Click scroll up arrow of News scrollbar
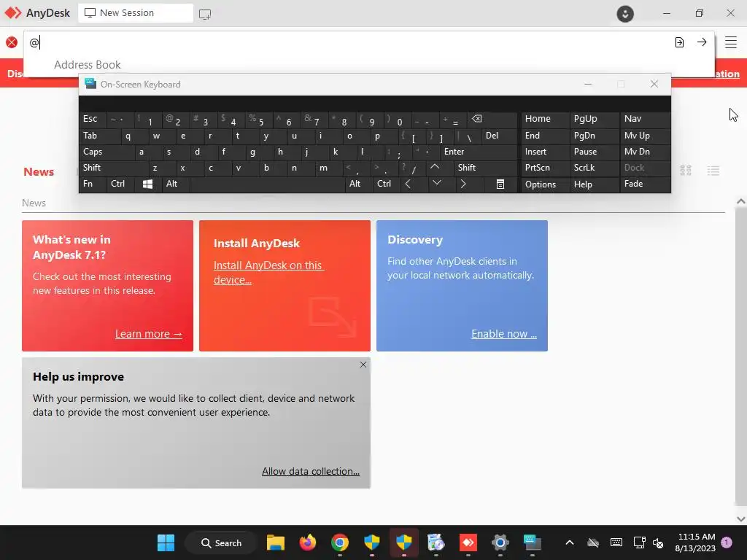 741,201
